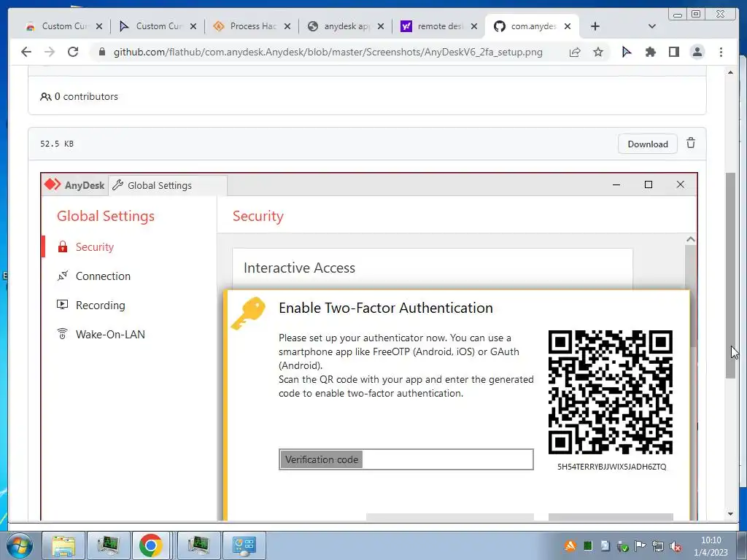The height and width of the screenshot is (560, 747).
Task: Open a new tab with the plus button
Action: click(x=595, y=26)
